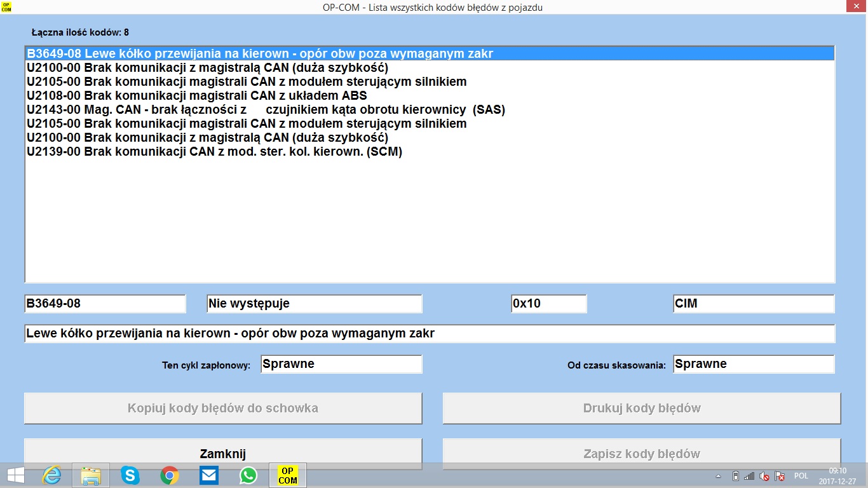Open Action Center flag icon
The width and height of the screenshot is (868, 488).
click(780, 476)
